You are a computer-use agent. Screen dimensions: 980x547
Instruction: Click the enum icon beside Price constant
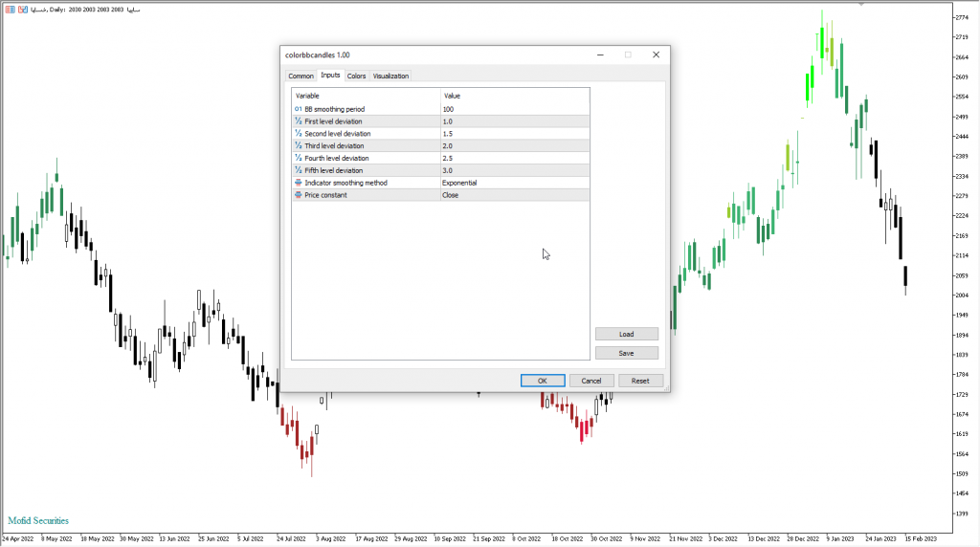coord(298,194)
